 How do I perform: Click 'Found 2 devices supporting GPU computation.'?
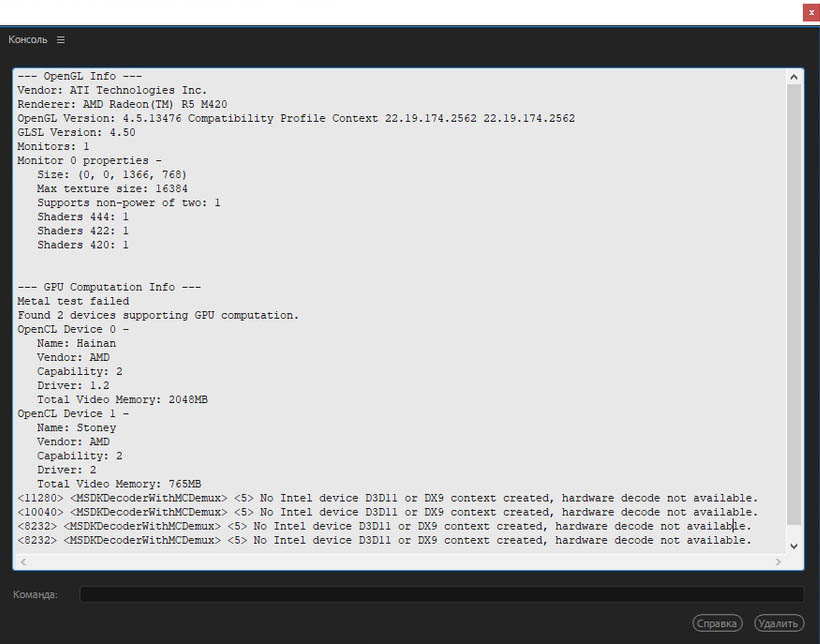tap(158, 316)
